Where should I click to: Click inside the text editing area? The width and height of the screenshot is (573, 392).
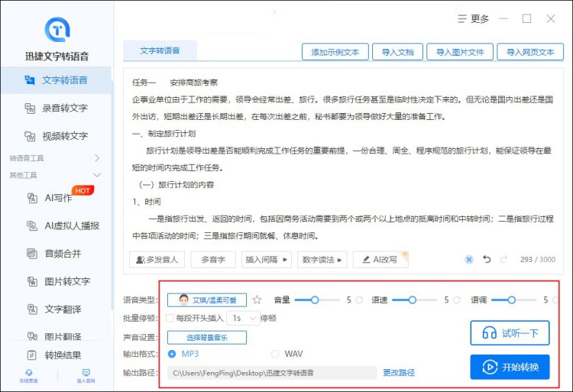click(343, 159)
